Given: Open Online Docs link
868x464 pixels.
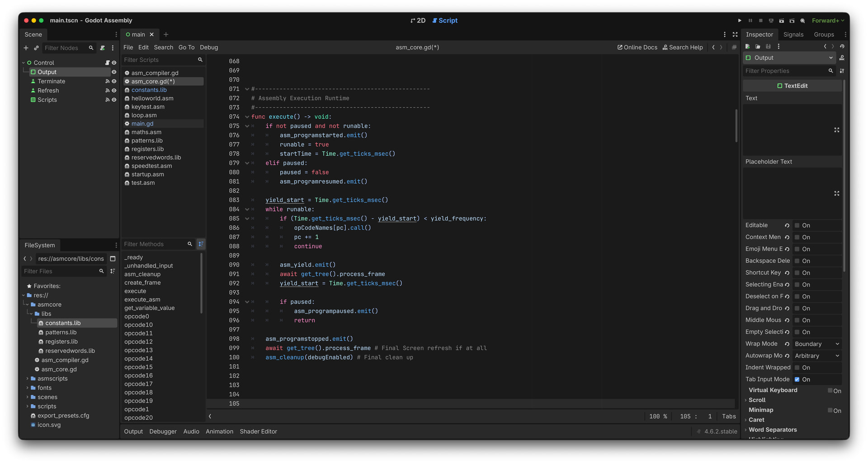Looking at the screenshot, I should [x=637, y=47].
